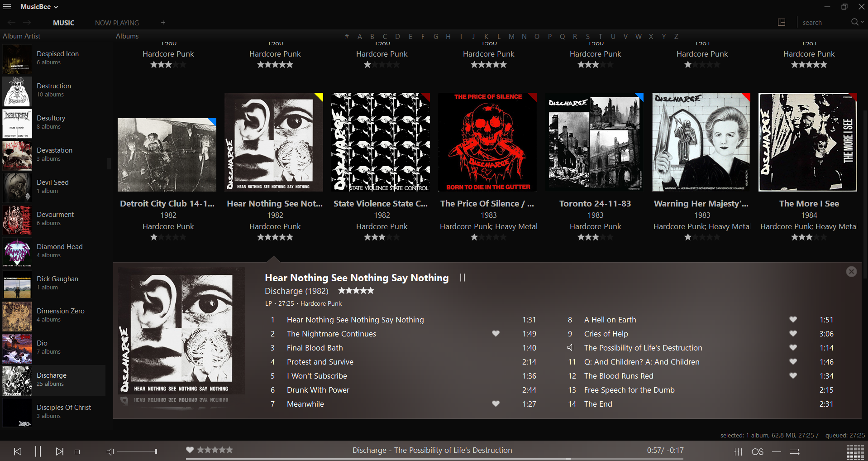Image resolution: width=868 pixels, height=461 pixels.
Task: Close the expanded album details panel
Action: tap(851, 271)
